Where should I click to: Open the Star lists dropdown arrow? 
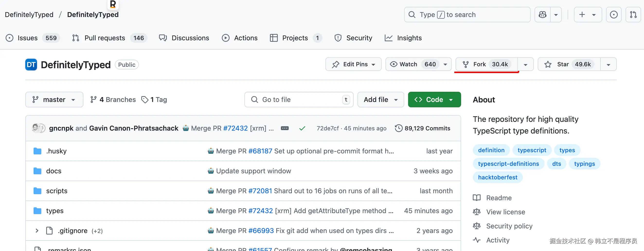pyautogui.click(x=608, y=64)
